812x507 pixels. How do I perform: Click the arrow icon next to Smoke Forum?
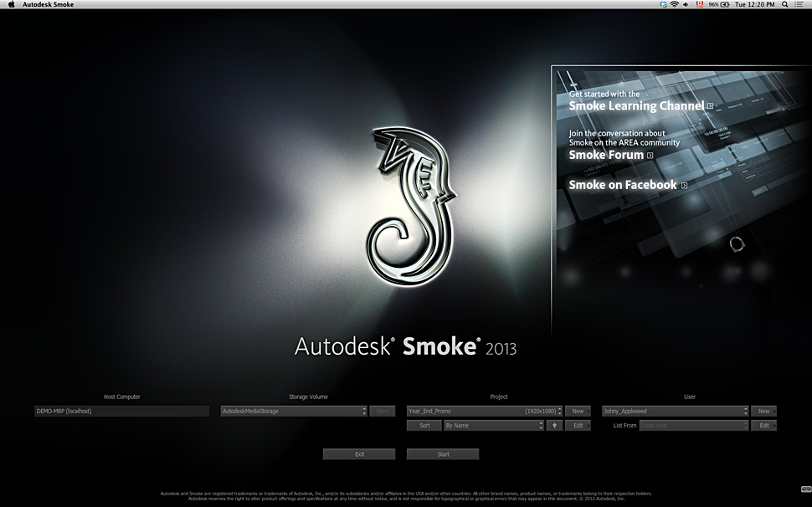[650, 155]
